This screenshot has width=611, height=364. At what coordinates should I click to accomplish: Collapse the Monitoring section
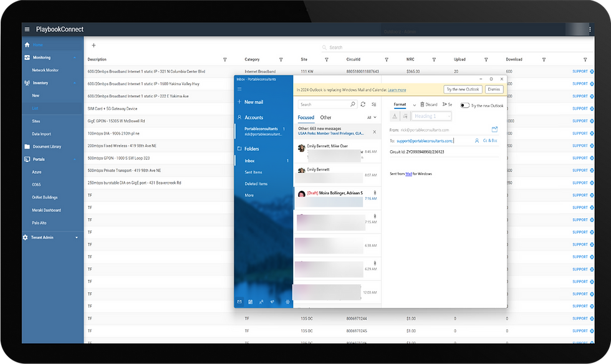74,58
